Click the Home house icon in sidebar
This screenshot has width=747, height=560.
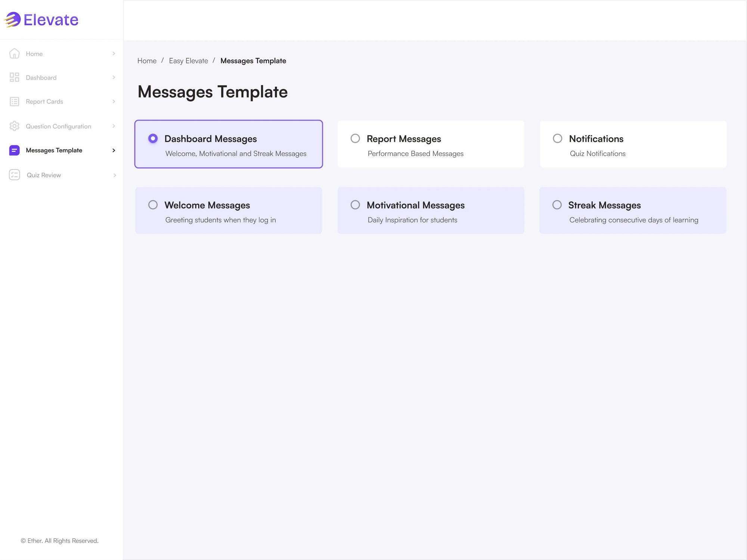(x=14, y=53)
